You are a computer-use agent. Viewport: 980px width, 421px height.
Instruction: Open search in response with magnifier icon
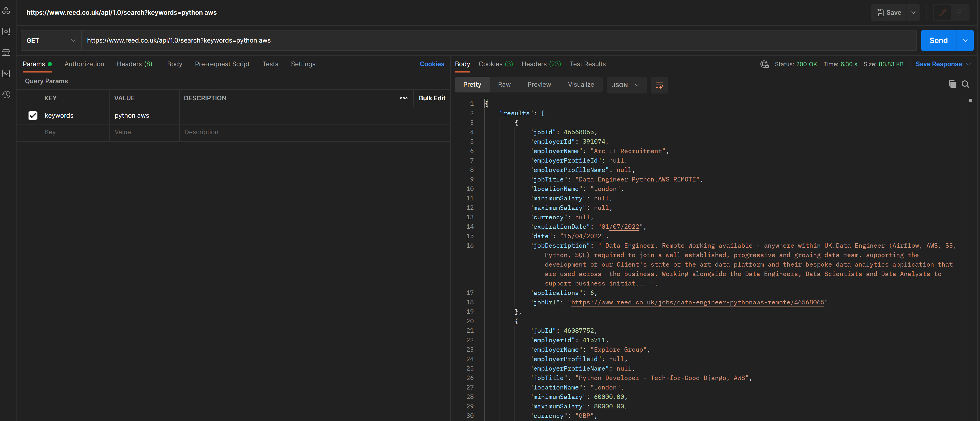965,84
